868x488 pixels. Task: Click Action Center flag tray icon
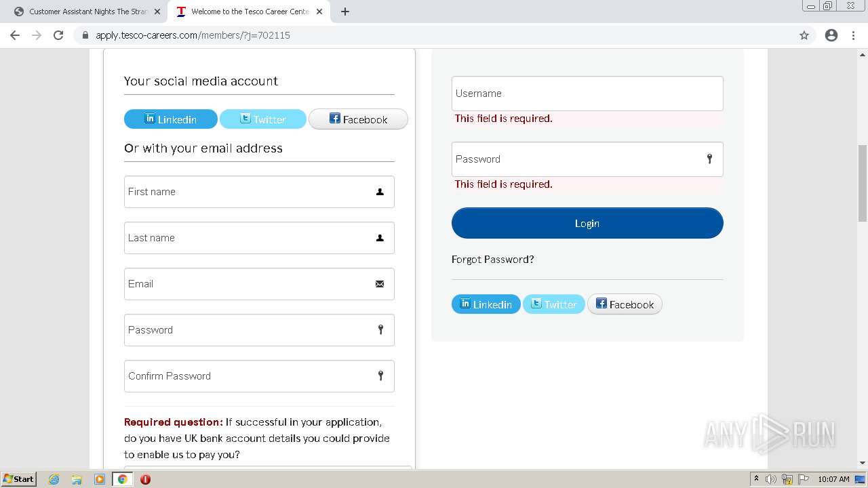tap(804, 479)
